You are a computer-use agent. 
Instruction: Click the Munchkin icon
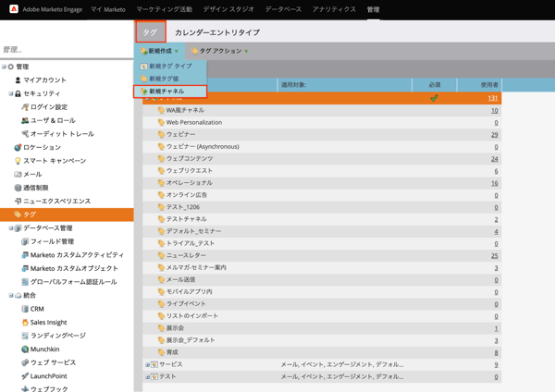coord(25,349)
